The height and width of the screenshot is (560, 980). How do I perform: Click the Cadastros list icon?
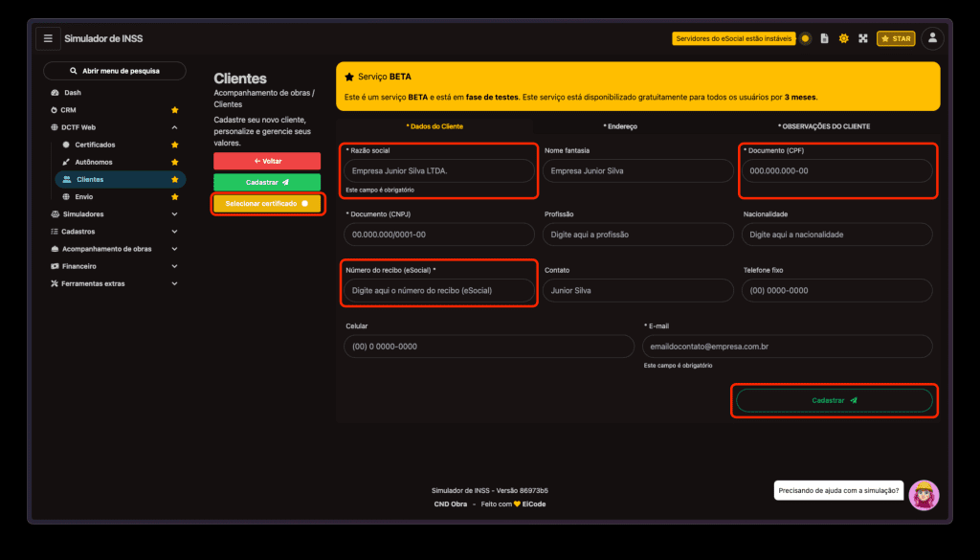click(55, 232)
